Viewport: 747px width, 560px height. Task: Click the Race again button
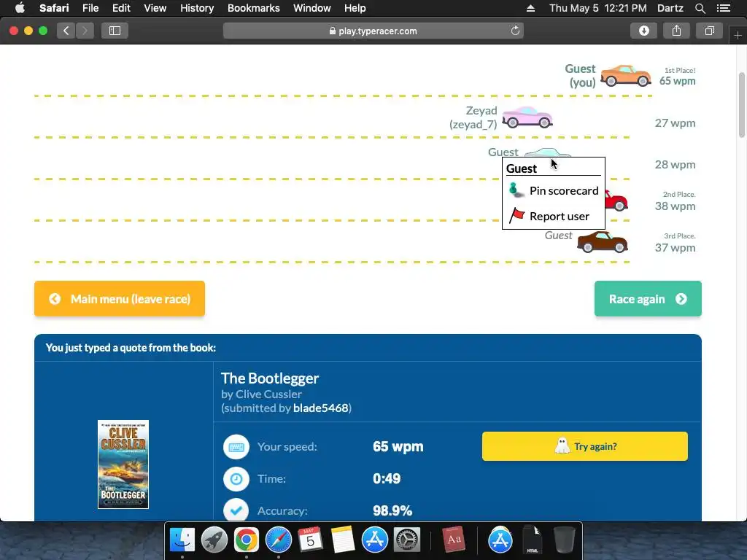tap(648, 298)
